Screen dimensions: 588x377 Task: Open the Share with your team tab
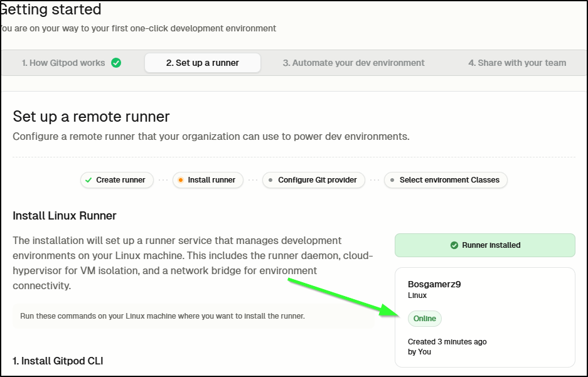click(517, 63)
